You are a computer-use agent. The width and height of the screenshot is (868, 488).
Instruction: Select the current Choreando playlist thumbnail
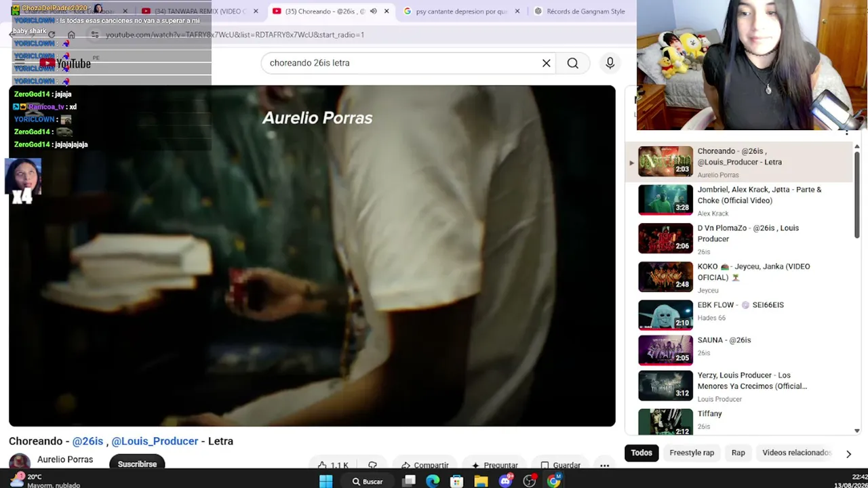click(665, 161)
